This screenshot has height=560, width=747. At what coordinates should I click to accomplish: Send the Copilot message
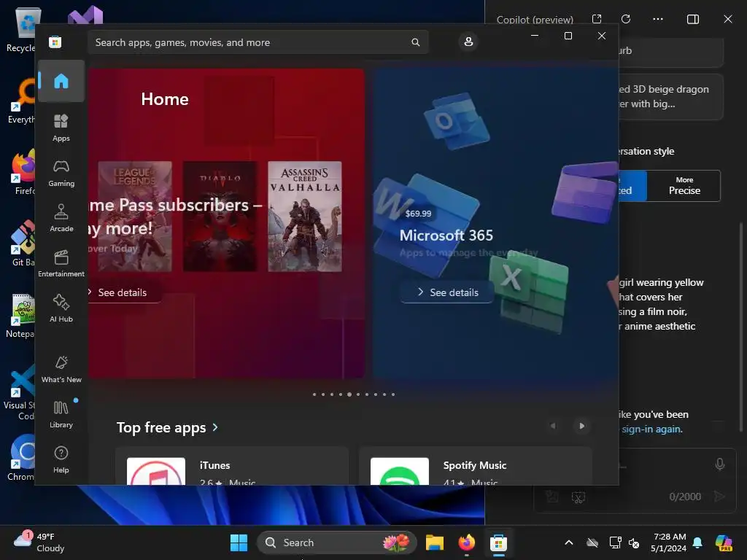click(719, 497)
